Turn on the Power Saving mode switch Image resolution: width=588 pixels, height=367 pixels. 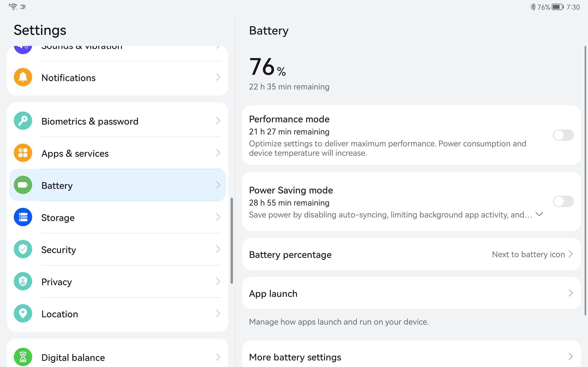click(563, 201)
